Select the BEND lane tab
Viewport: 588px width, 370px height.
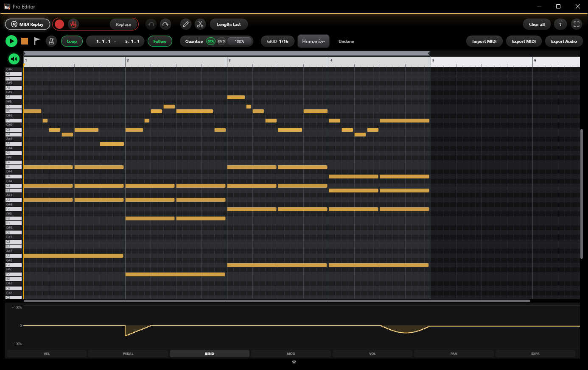pos(210,353)
